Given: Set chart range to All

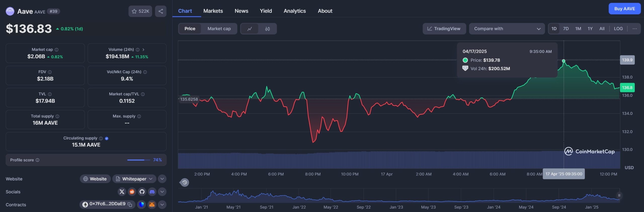Looking at the screenshot, I should click(602, 29).
